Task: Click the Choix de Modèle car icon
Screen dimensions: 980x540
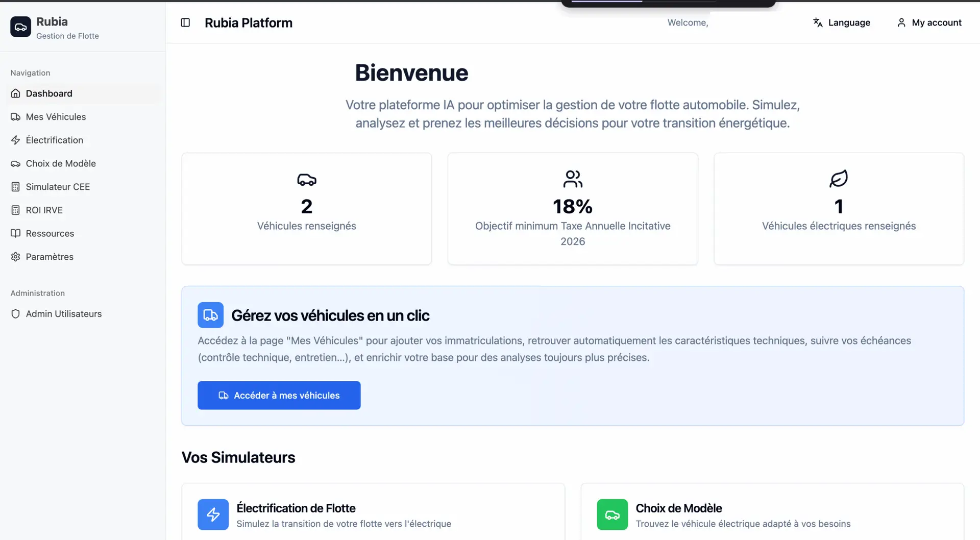Action: (16, 163)
